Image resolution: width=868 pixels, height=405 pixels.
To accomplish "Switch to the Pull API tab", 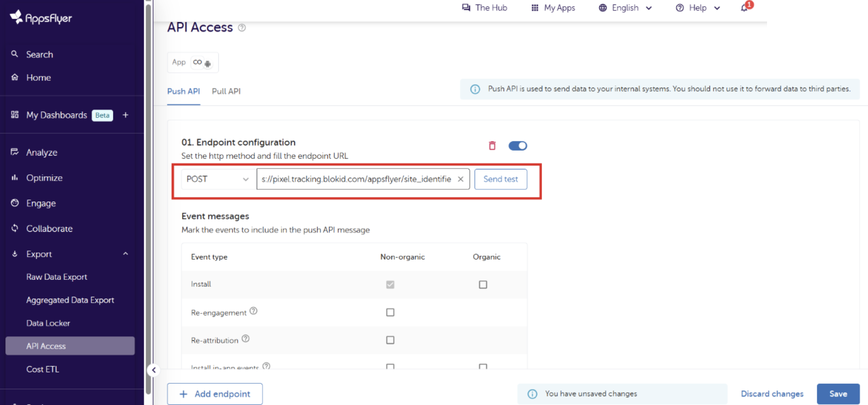I will pos(226,91).
